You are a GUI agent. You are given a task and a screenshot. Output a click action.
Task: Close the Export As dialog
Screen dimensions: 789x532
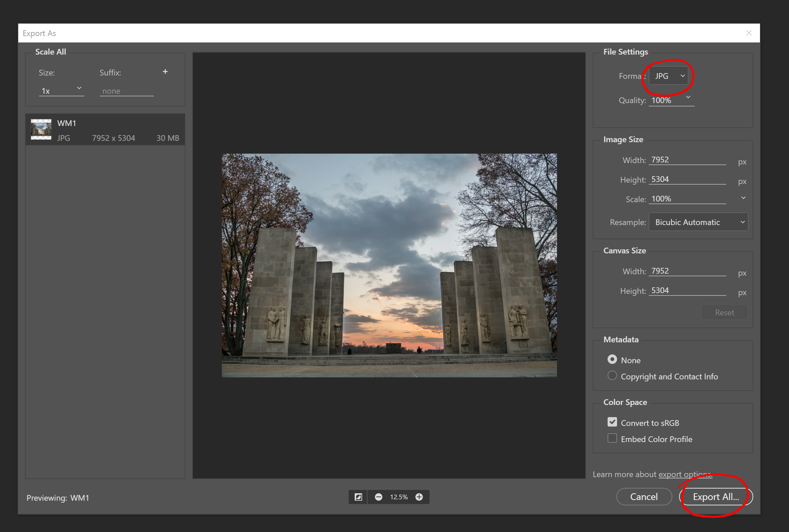pos(749,33)
